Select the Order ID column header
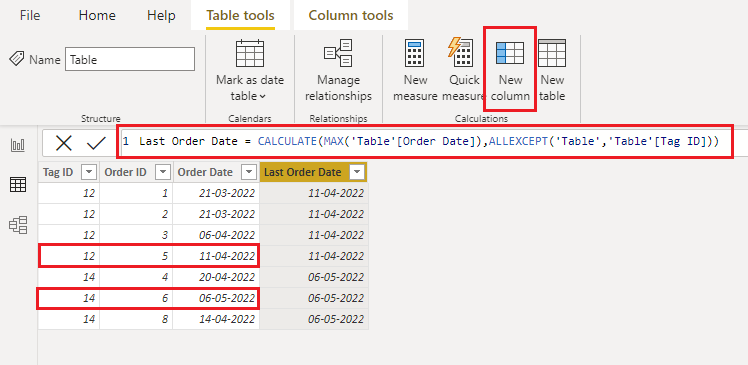Screen dimensions: 748x365 125,172
